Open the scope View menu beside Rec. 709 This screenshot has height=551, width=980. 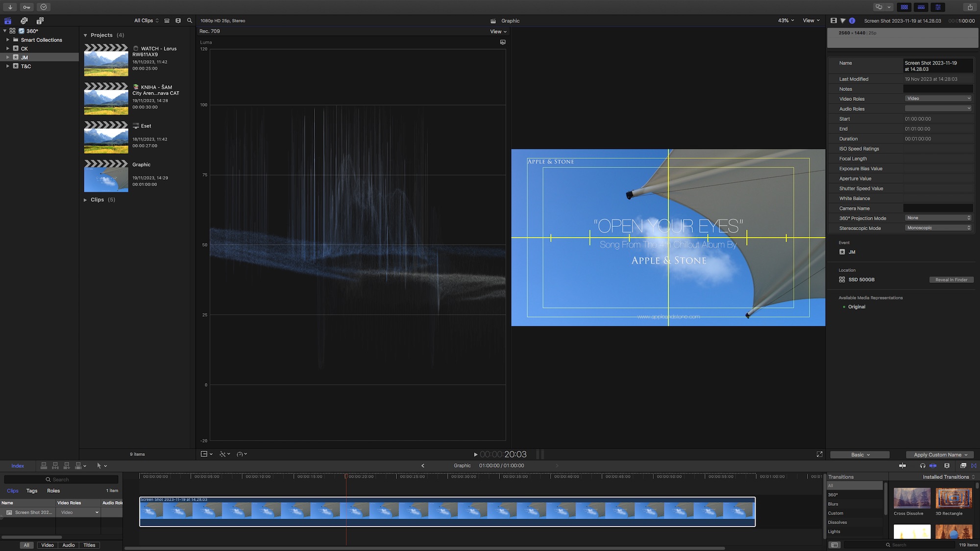coord(498,31)
